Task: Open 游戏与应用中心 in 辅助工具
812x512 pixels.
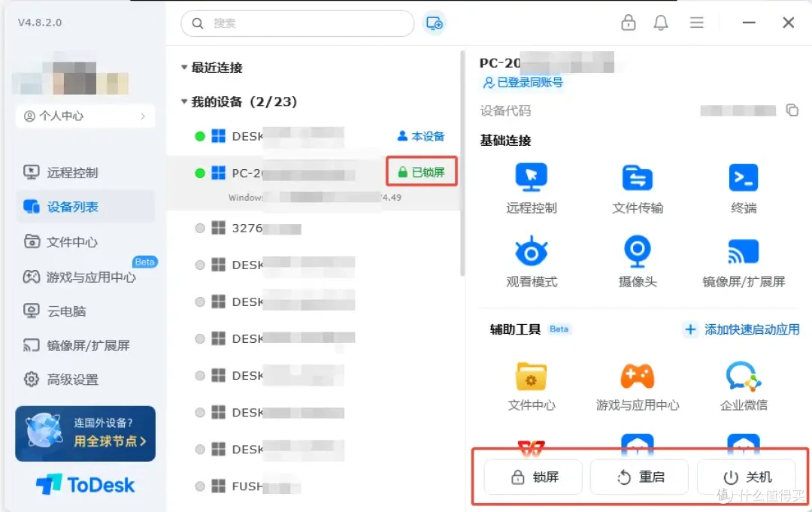Action: coord(638,386)
